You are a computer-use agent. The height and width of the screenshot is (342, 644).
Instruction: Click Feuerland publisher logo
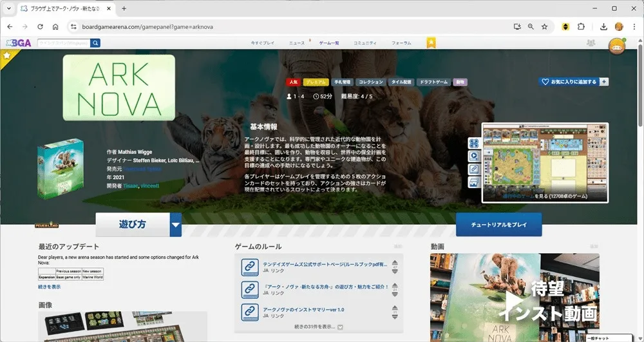pos(46,225)
